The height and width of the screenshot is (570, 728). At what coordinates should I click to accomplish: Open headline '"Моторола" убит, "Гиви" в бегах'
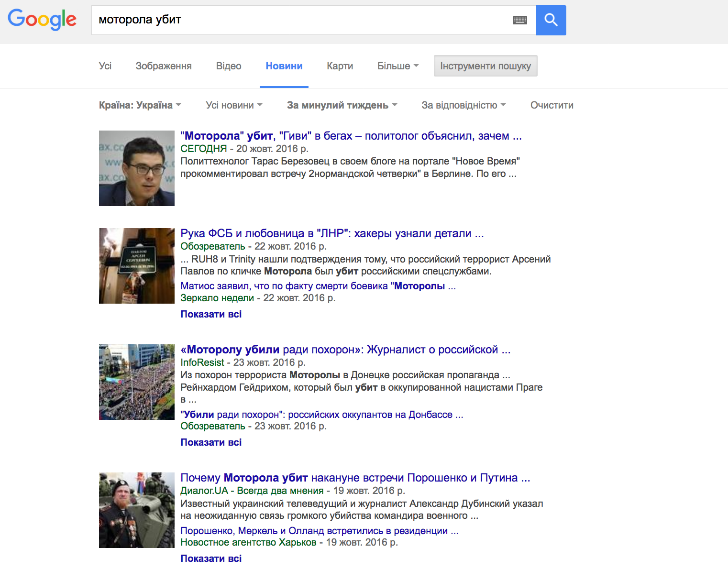(x=351, y=136)
